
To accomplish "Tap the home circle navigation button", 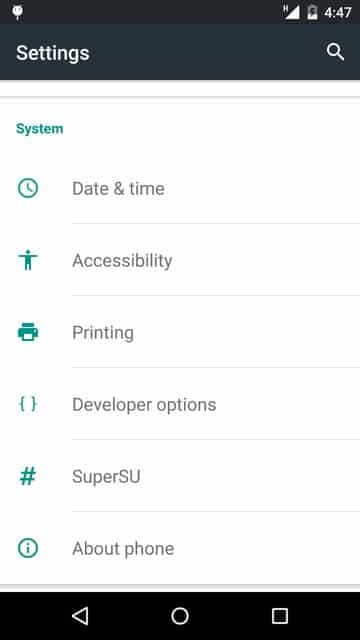I will (x=180, y=616).
